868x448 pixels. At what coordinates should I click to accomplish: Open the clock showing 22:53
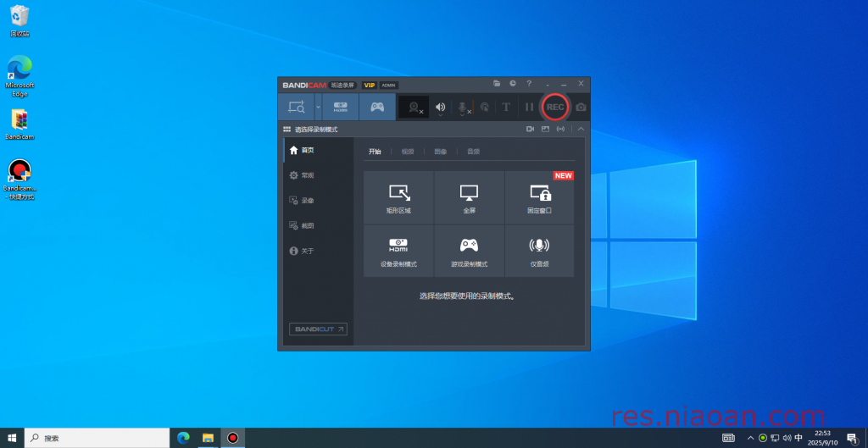click(x=822, y=438)
